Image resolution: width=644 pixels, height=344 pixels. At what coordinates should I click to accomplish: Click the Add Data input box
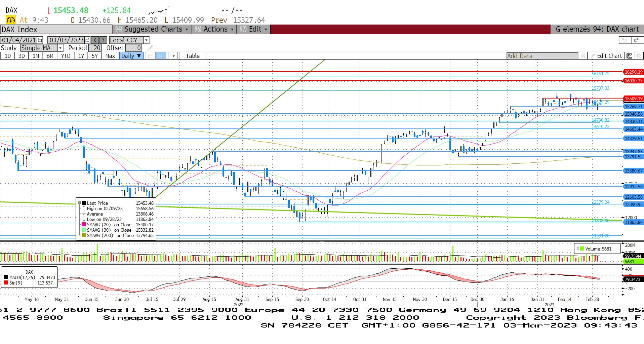[542, 56]
